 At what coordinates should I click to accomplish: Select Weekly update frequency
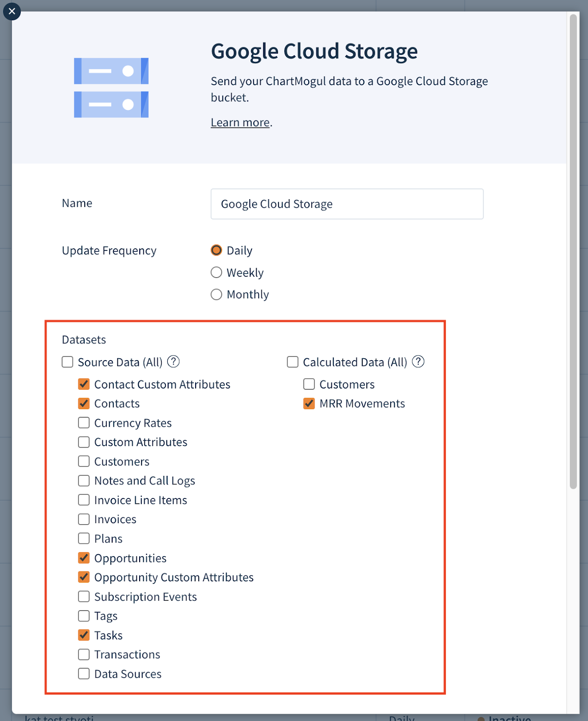pos(216,272)
